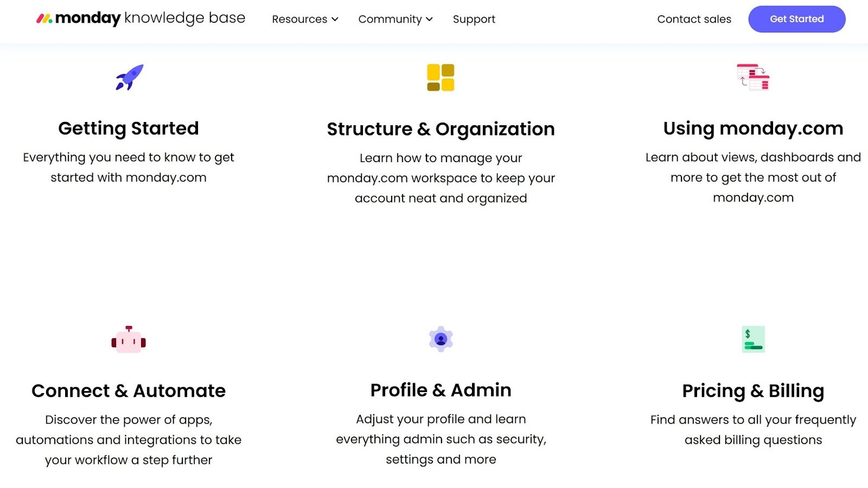
Task: Click 'Learn about views, dashboards' description
Action: (753, 177)
